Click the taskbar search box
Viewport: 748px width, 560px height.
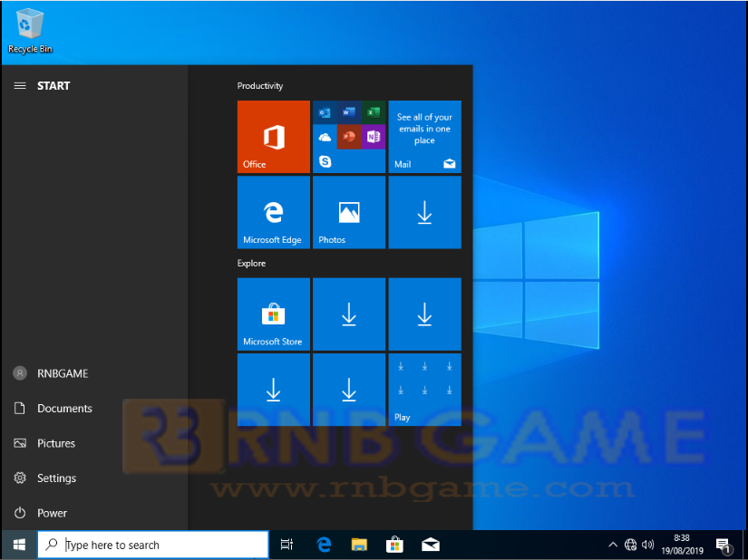153,545
